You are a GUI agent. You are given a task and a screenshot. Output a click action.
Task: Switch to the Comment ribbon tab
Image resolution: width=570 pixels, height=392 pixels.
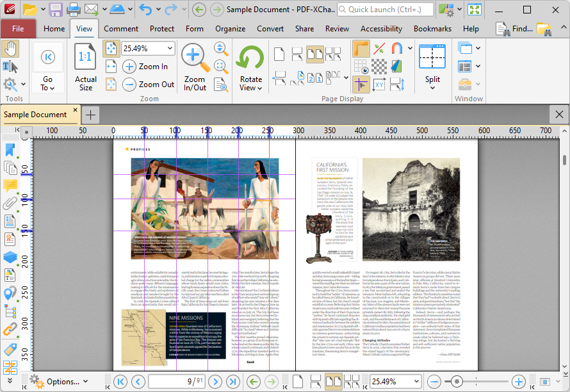121,29
